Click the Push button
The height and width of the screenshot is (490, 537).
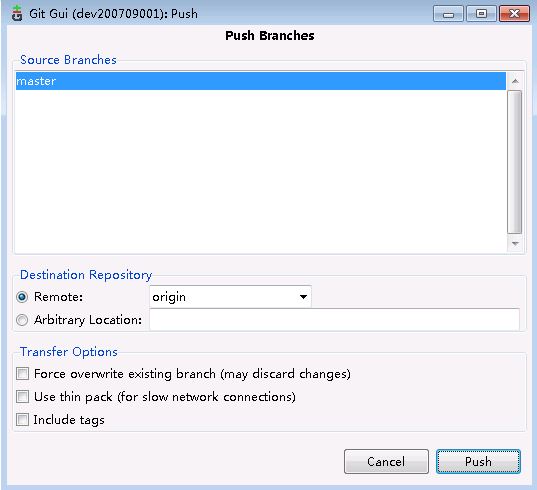tap(478, 462)
